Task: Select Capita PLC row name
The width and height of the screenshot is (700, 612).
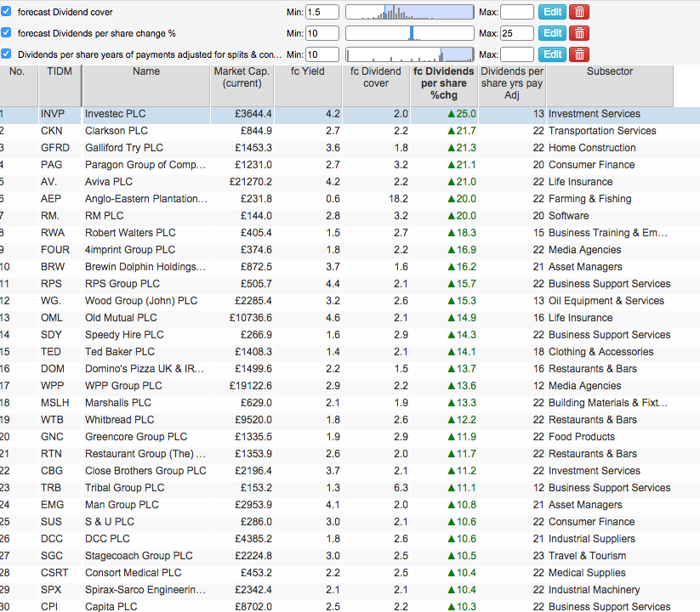Action: pyautogui.click(x=111, y=606)
